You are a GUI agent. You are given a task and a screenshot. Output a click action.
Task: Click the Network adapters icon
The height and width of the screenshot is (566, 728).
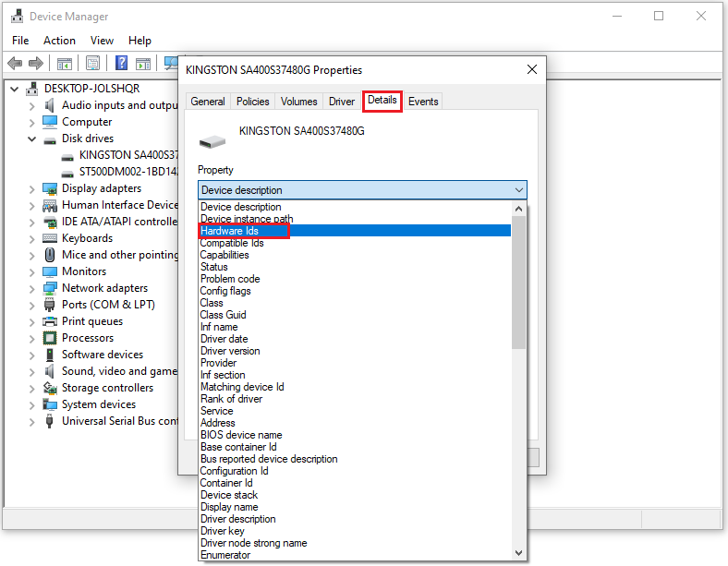point(50,288)
